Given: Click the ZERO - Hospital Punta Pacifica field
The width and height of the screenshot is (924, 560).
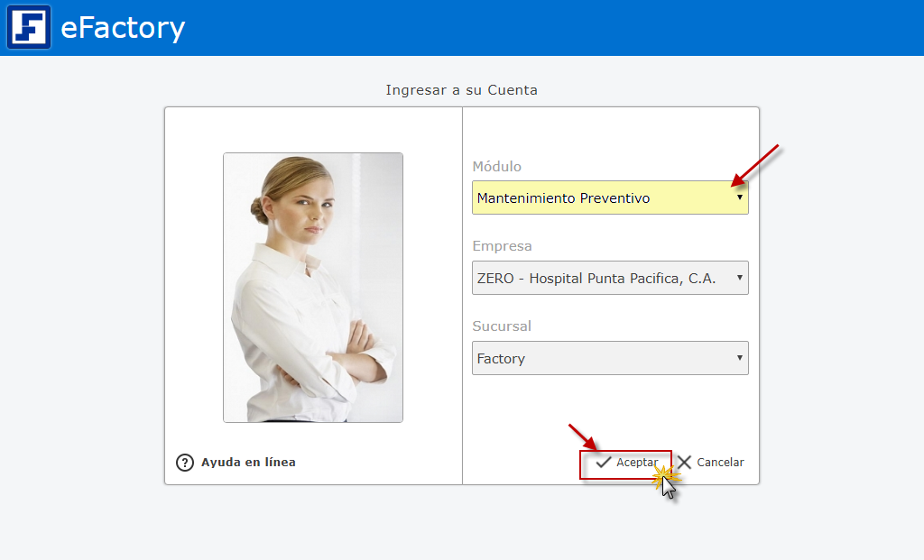Looking at the screenshot, I should tap(596, 278).
